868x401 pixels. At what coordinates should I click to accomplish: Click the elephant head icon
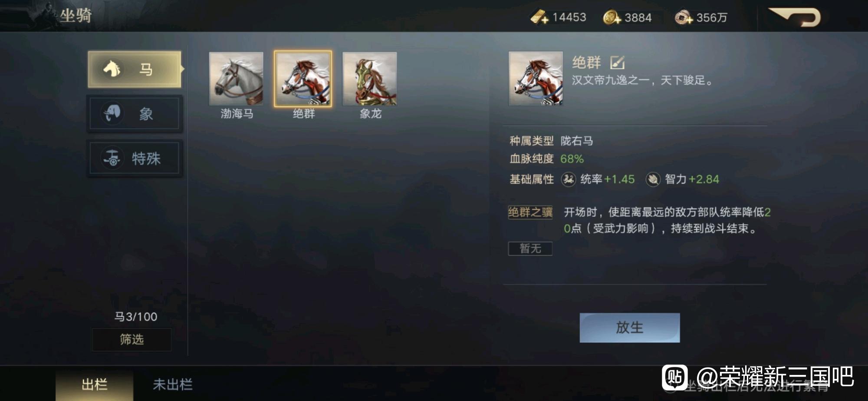pos(112,113)
